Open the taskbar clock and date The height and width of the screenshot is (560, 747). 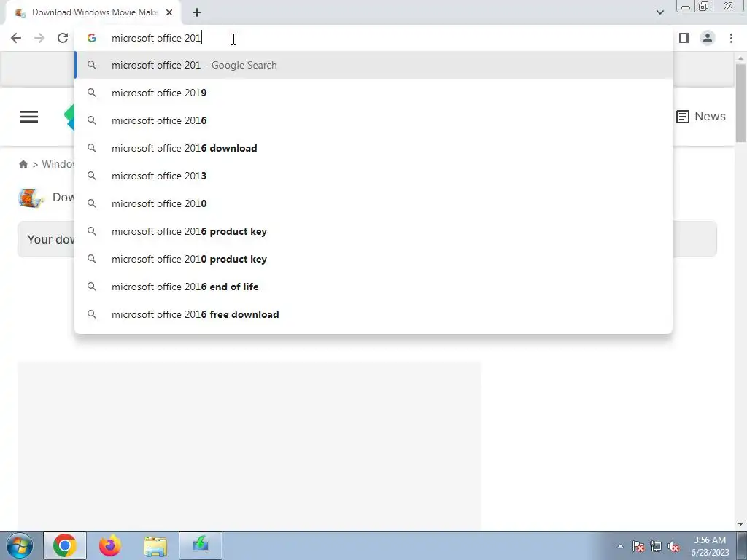click(x=710, y=546)
